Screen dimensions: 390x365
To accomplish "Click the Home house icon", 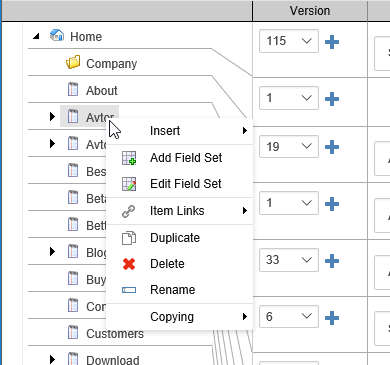I will tap(57, 35).
